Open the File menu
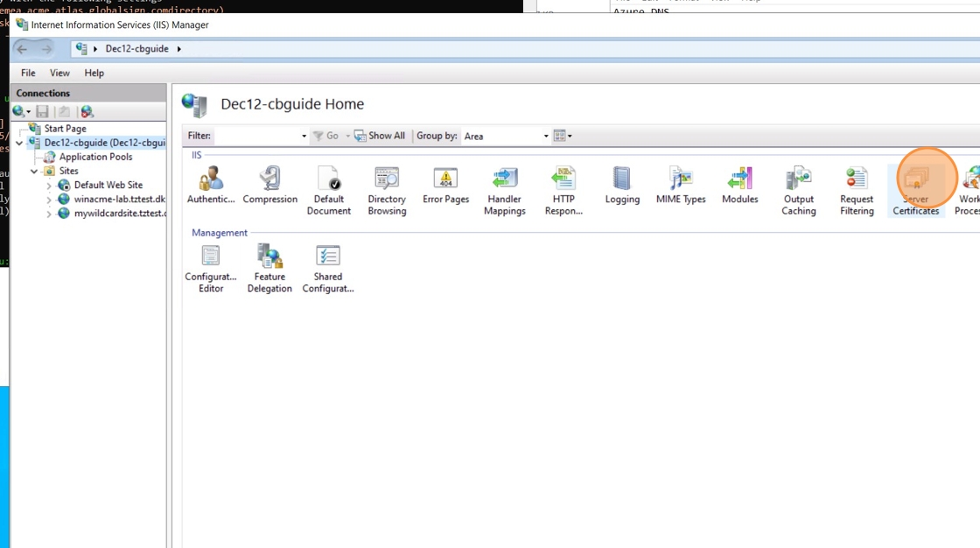Screen dimensions: 980x548 pyautogui.click(x=28, y=74)
